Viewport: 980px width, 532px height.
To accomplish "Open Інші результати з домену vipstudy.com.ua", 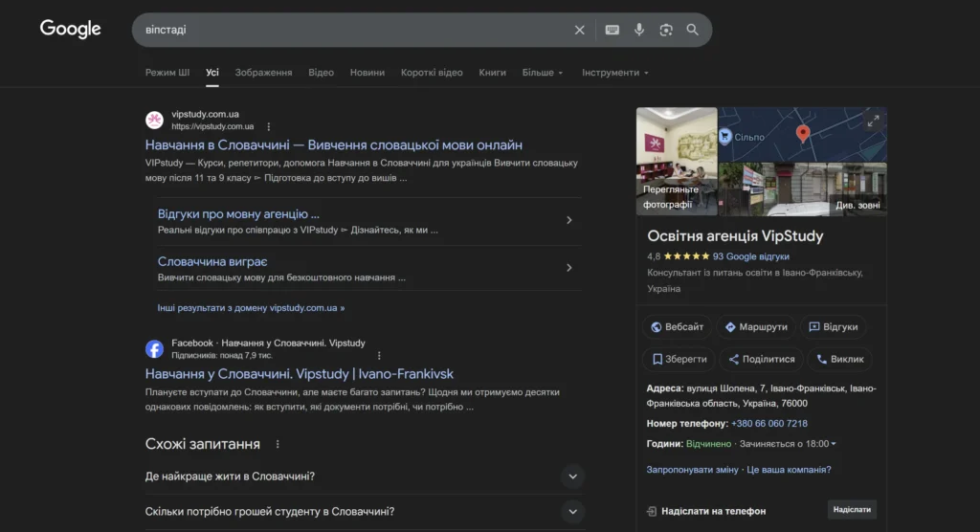I will point(251,308).
